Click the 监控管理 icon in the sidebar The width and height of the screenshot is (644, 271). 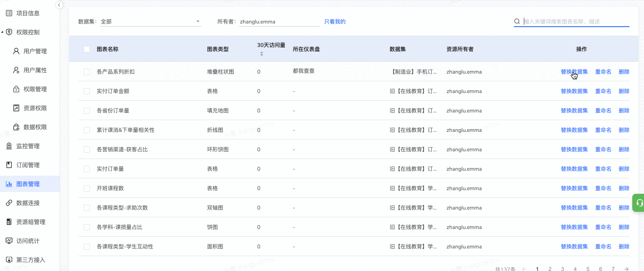(x=9, y=146)
